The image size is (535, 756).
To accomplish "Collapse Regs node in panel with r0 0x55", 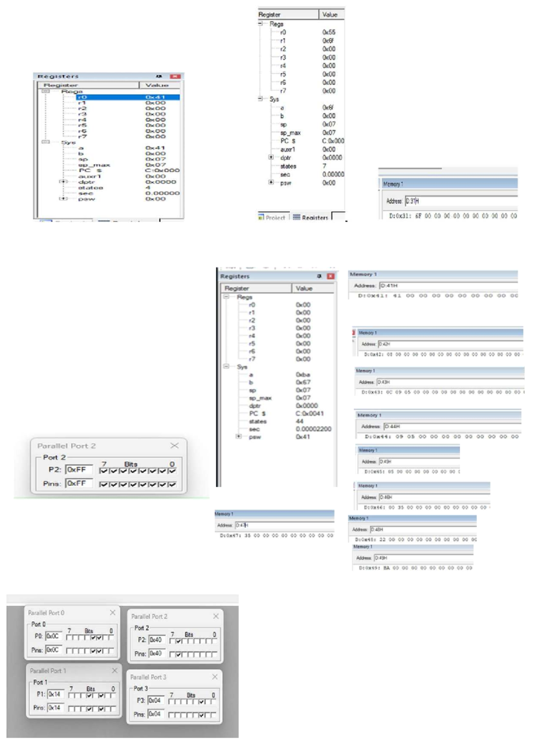I will (x=260, y=24).
